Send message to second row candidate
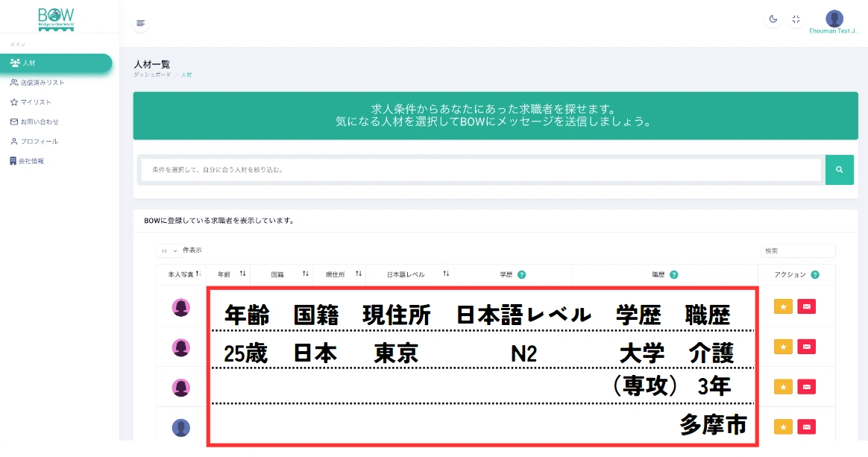The width and height of the screenshot is (868, 457). [807, 347]
